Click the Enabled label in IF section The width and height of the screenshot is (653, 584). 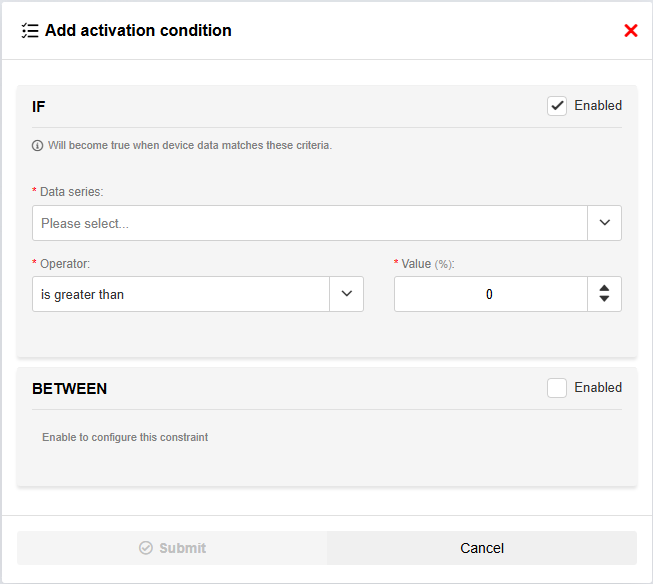coord(597,106)
